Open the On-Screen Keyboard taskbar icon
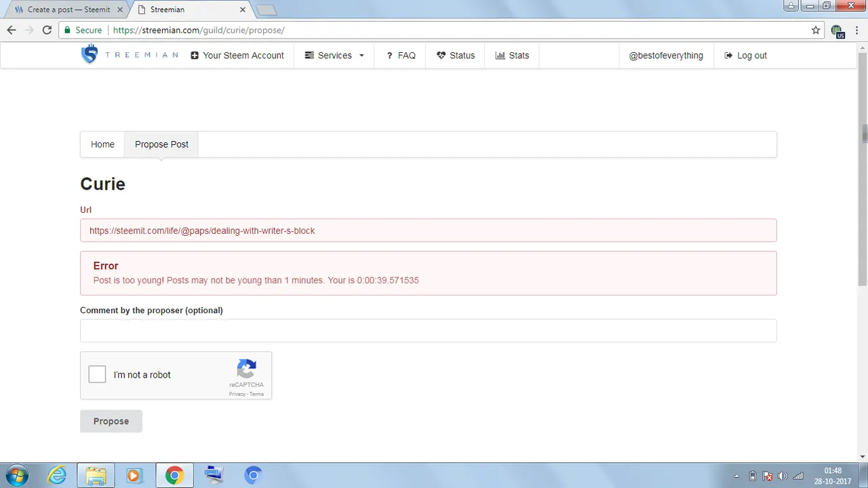Viewport: 868px width, 488px height. [x=214, y=475]
